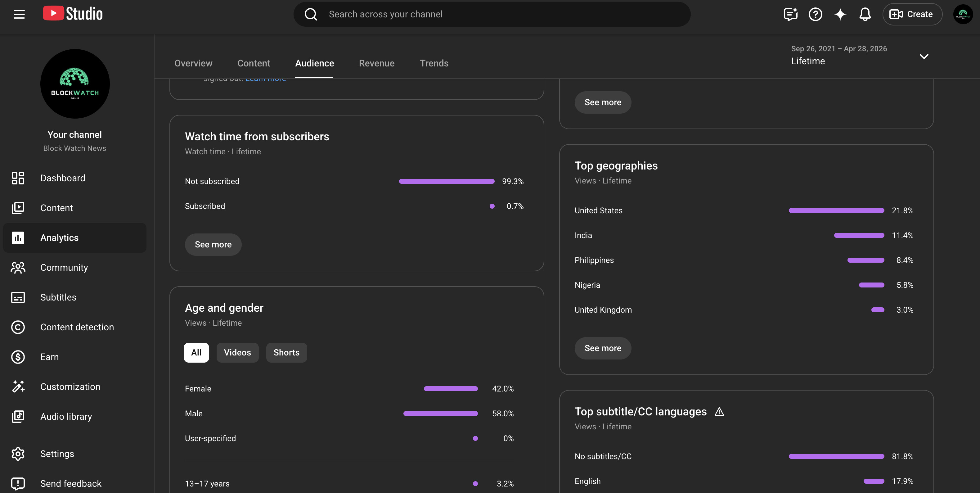Screen dimensions: 980x493
Task: Switch to the Trends tab
Action: [434, 63]
